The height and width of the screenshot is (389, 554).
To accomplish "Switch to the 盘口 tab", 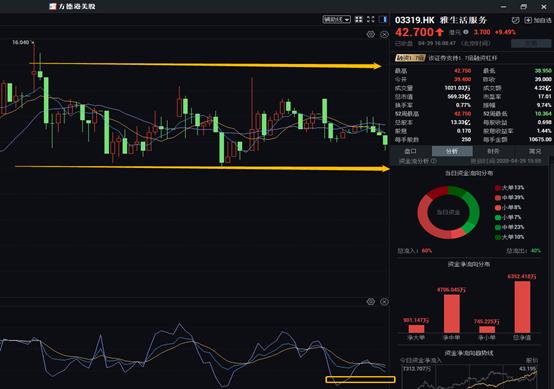I will pyautogui.click(x=410, y=151).
